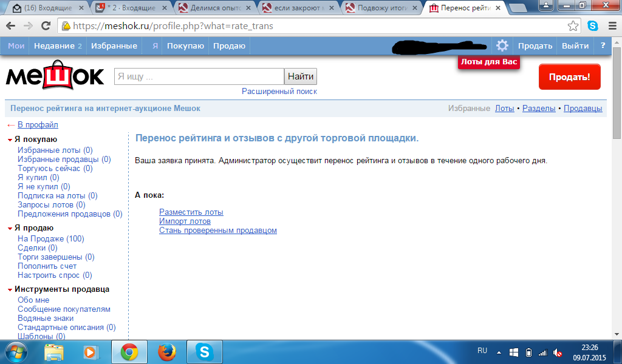This screenshot has height=364, width=622.
Task: Collapse 'Инструменты продавца' section
Action: tap(10, 290)
